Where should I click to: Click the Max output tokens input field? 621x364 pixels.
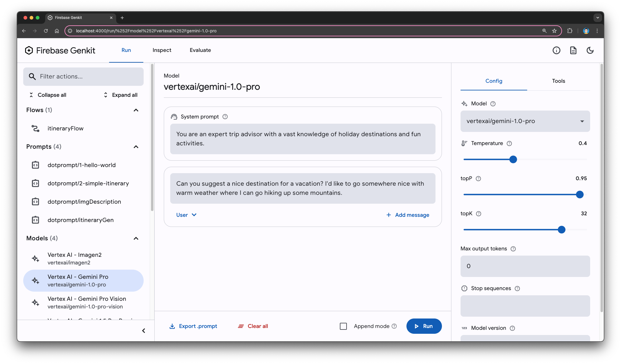524,266
